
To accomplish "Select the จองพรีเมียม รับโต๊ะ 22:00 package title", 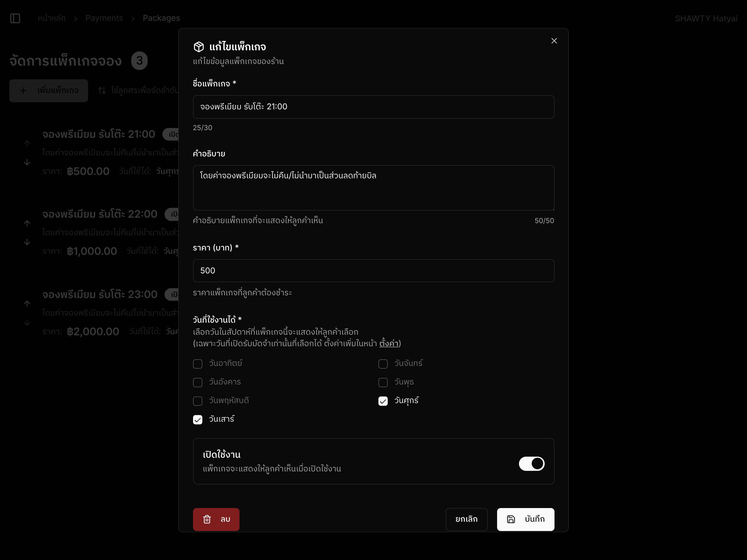I will pyautogui.click(x=100, y=214).
